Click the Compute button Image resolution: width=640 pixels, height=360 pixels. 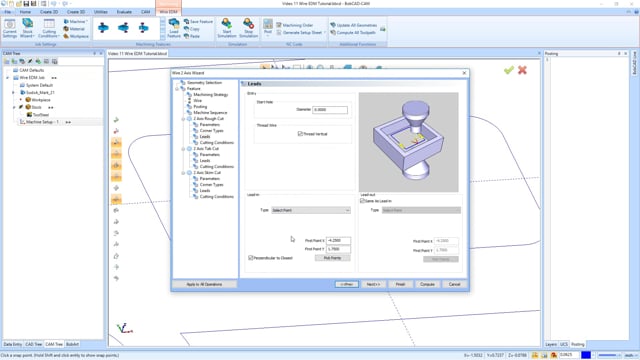tap(427, 284)
